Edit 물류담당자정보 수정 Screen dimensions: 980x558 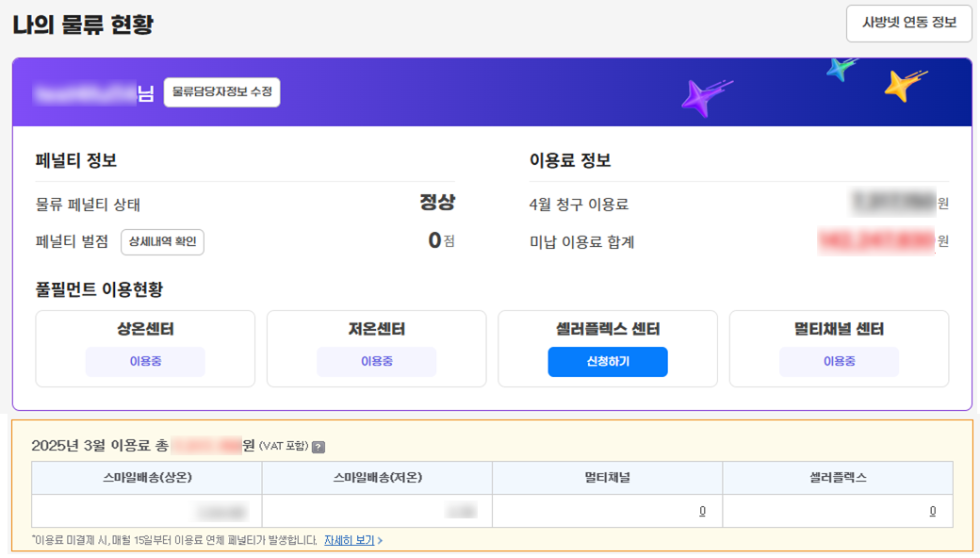point(221,92)
